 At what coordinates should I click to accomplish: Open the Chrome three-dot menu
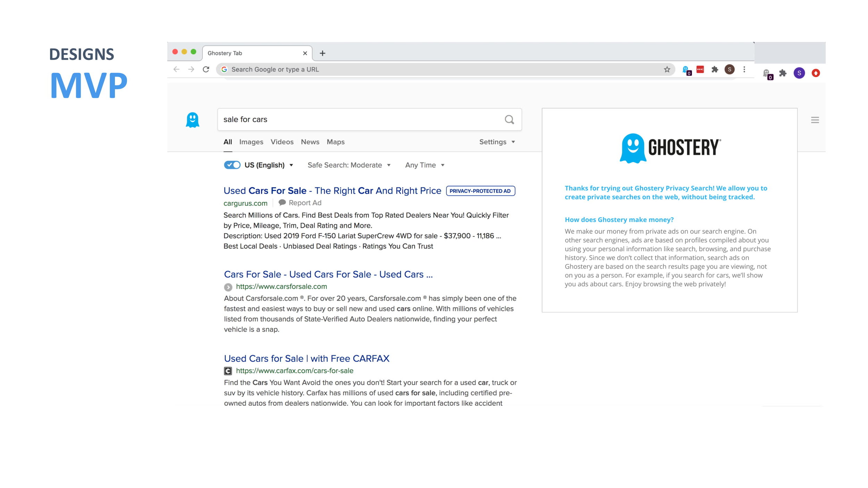click(x=744, y=69)
